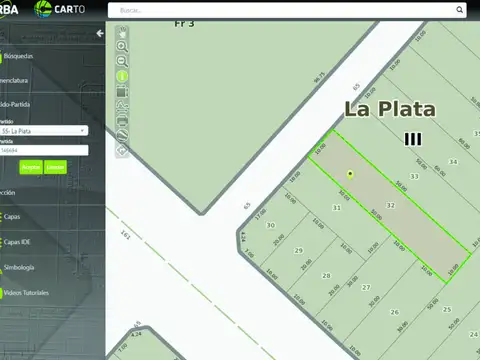Click the Partida number input field
480x360 pixels.
coord(44,150)
